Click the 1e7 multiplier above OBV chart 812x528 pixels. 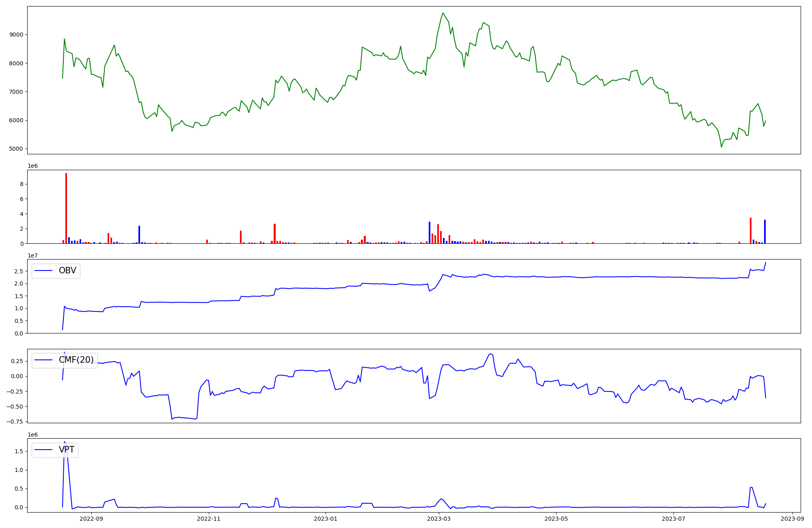click(32, 255)
